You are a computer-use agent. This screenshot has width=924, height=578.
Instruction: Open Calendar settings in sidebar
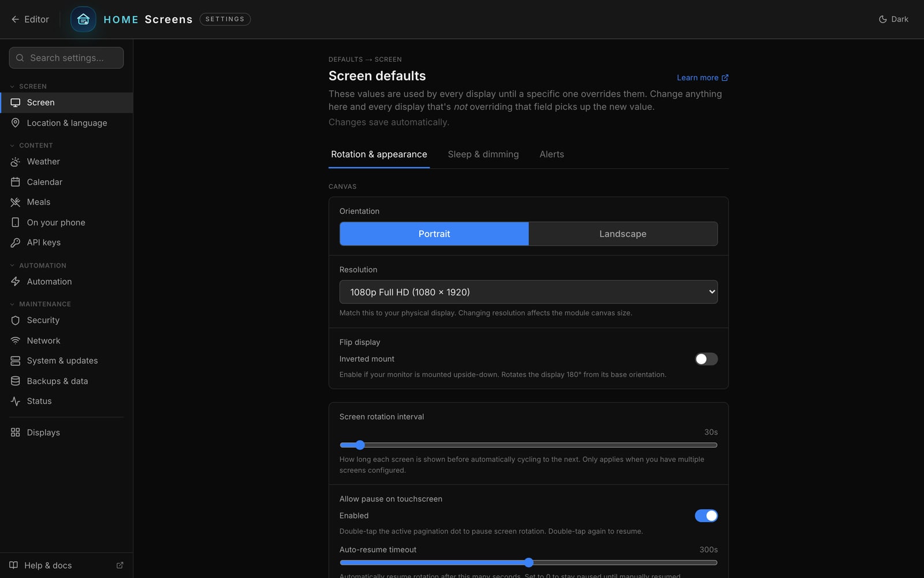point(66,181)
